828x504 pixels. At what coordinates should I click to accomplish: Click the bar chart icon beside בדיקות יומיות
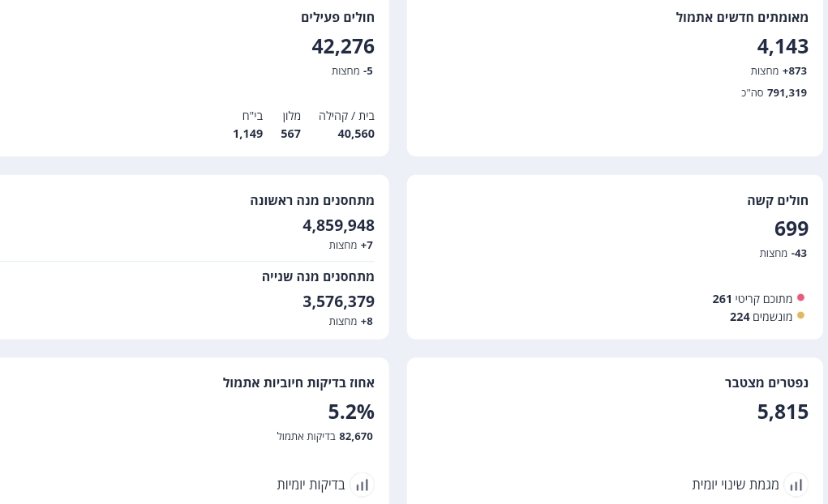[362, 485]
